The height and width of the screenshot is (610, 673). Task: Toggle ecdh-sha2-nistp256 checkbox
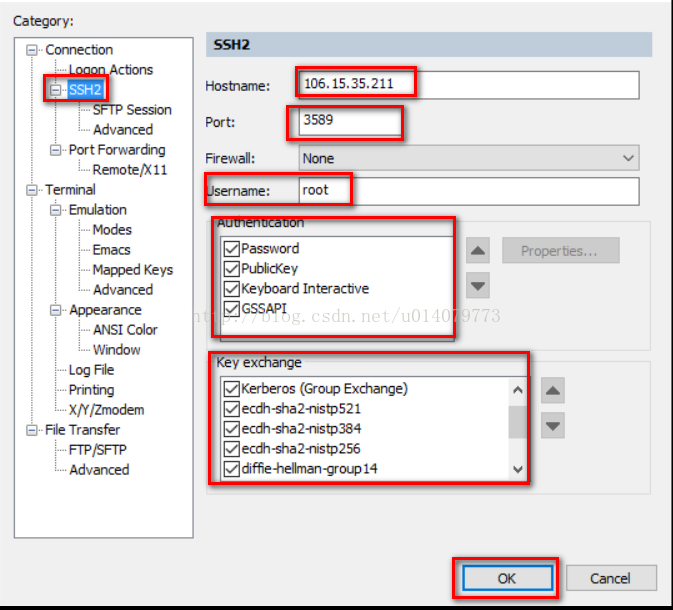tap(232, 449)
